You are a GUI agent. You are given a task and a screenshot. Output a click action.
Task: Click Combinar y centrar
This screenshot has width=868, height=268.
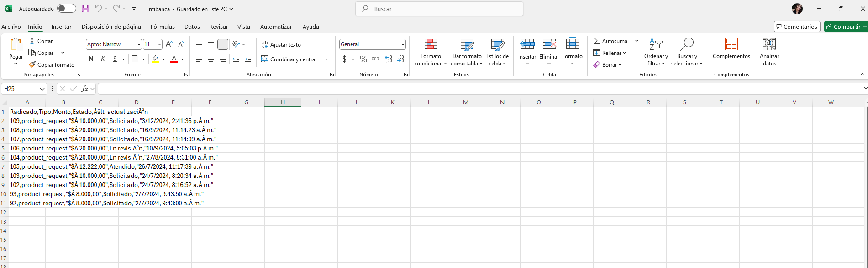click(289, 59)
